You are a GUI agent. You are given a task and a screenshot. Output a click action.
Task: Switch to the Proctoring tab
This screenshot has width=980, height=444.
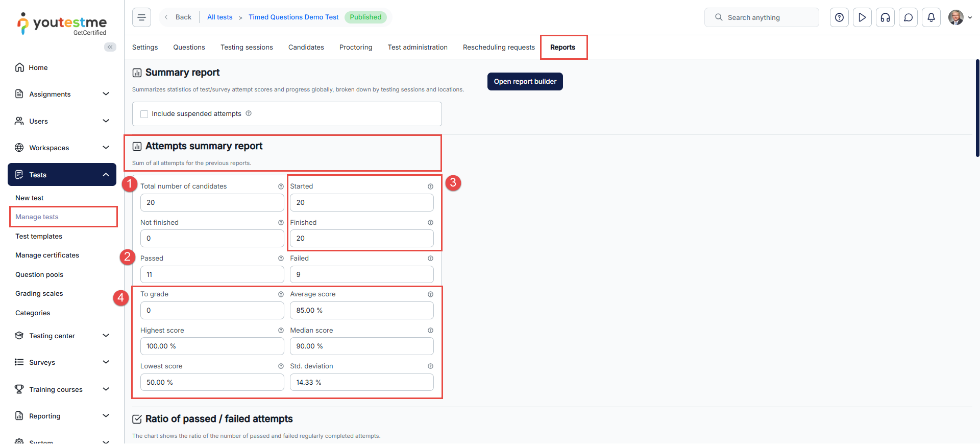356,47
